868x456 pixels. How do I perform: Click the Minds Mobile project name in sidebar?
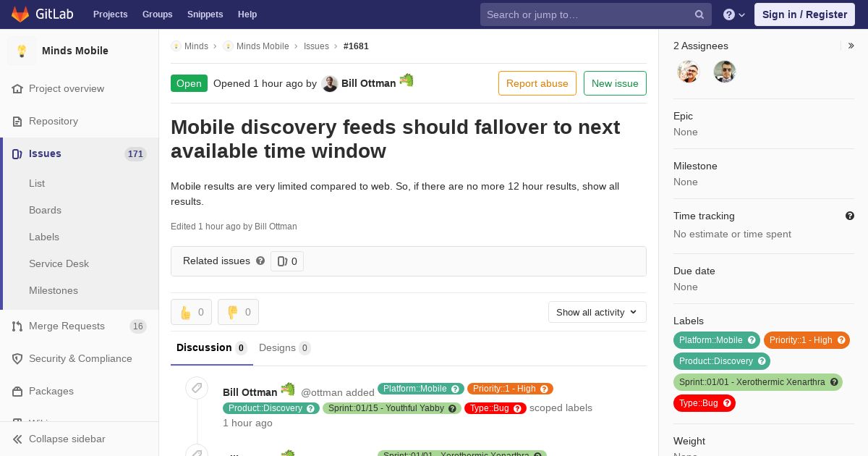pyautogui.click(x=75, y=51)
